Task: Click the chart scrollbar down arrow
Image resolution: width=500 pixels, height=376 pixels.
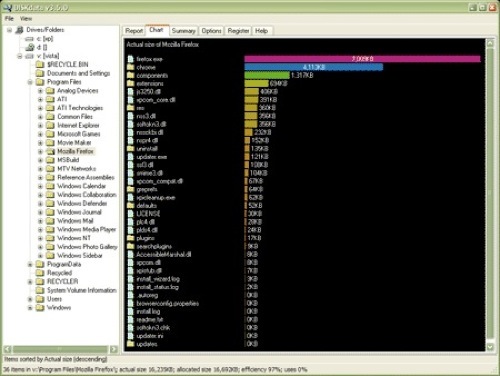Action: [490, 347]
